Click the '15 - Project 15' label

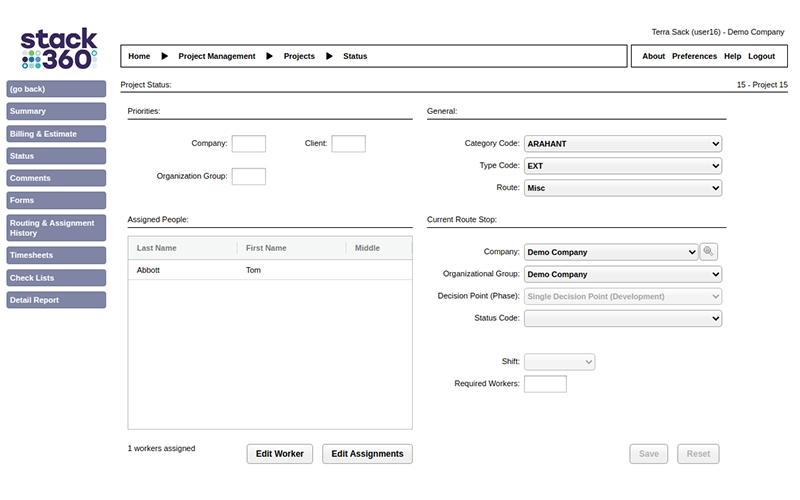pyautogui.click(x=762, y=85)
